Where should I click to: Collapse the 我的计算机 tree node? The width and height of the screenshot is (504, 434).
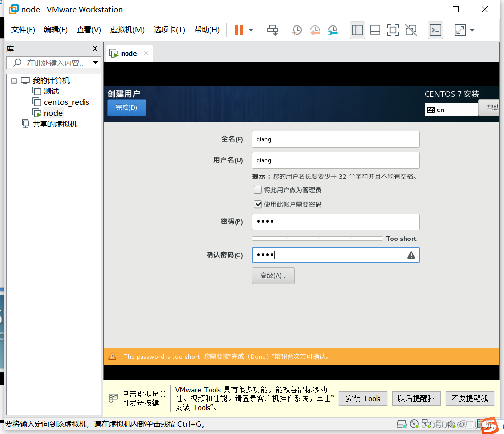tap(14, 80)
